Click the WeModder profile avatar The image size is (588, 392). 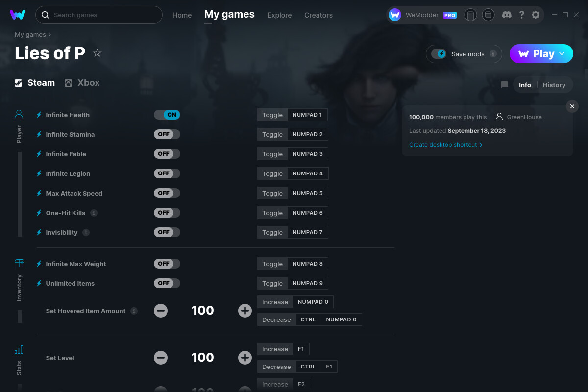click(395, 15)
